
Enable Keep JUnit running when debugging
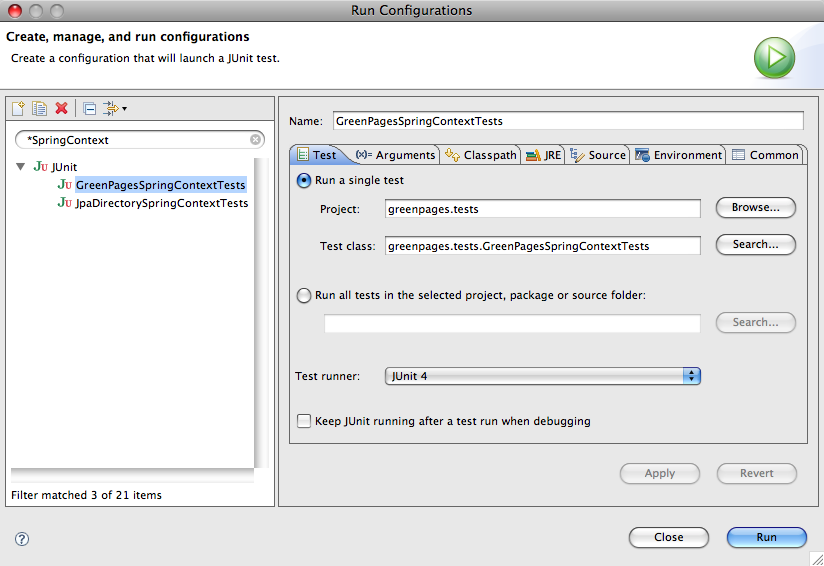click(304, 421)
